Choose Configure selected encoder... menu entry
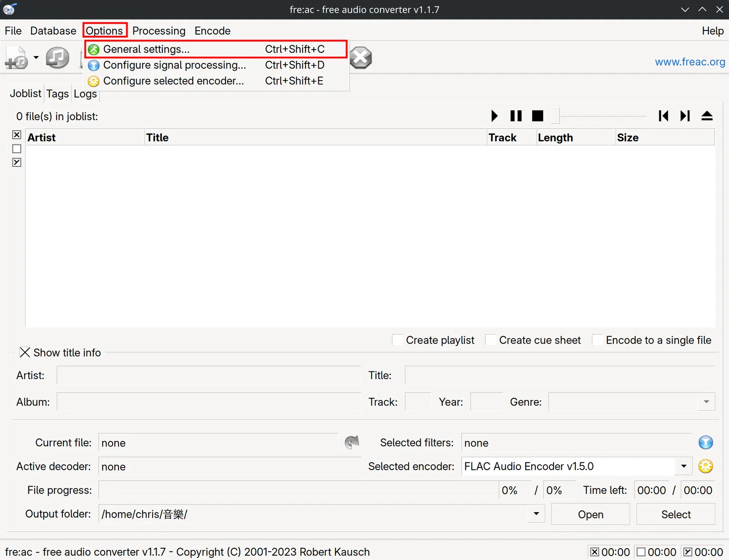 point(216,81)
